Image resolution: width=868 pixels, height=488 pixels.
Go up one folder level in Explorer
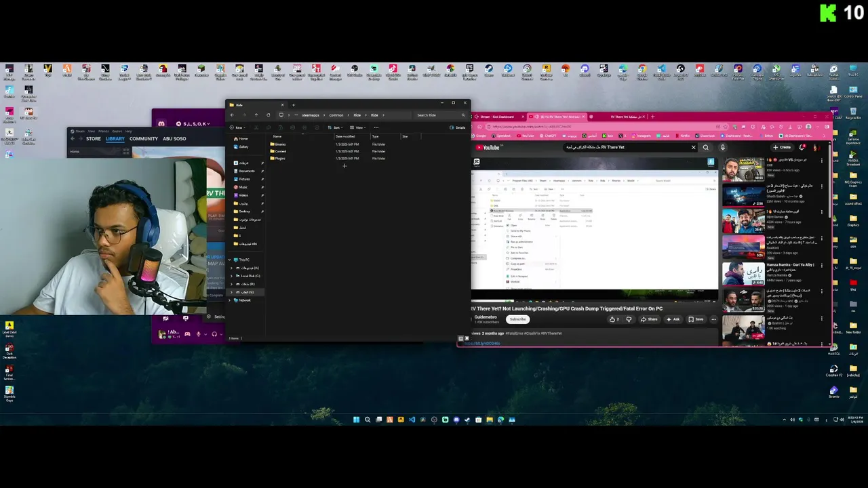256,115
